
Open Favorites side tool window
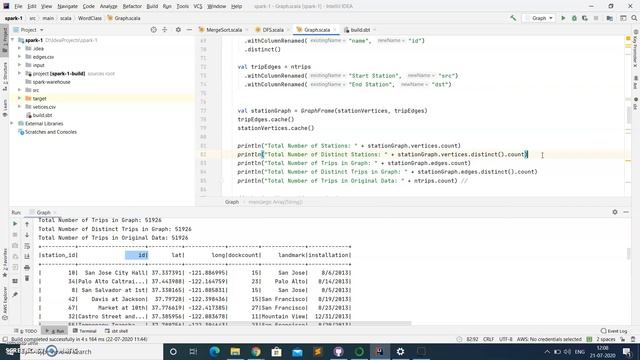4,262
